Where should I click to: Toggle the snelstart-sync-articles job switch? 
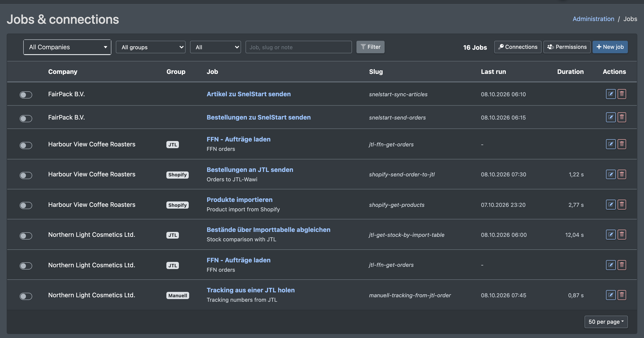pos(26,95)
